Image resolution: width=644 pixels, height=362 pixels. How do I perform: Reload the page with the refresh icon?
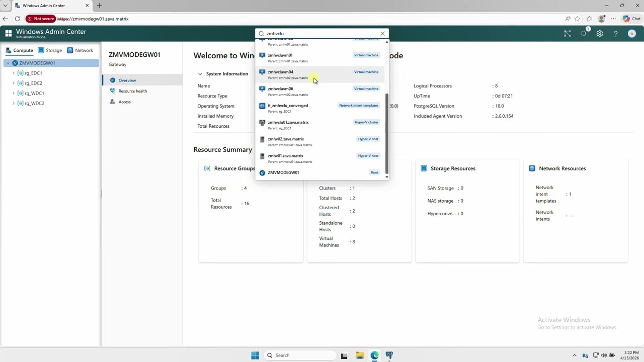click(17, 19)
